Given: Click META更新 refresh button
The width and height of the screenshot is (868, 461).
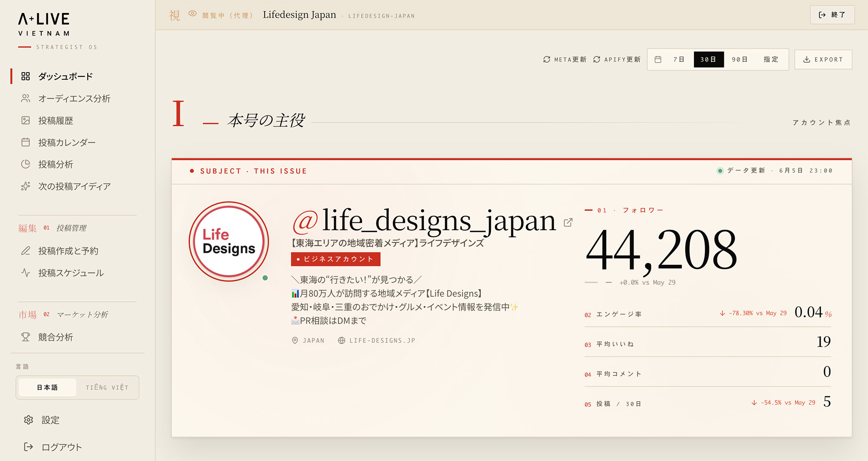Looking at the screenshot, I should (x=565, y=59).
